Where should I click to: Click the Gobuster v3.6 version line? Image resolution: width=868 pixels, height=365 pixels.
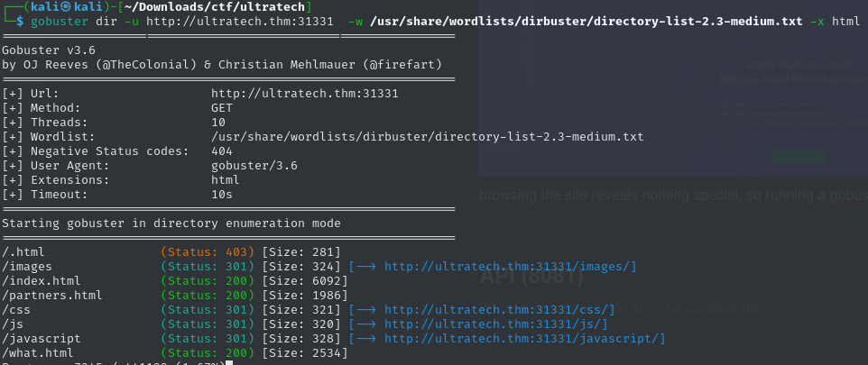53,50
